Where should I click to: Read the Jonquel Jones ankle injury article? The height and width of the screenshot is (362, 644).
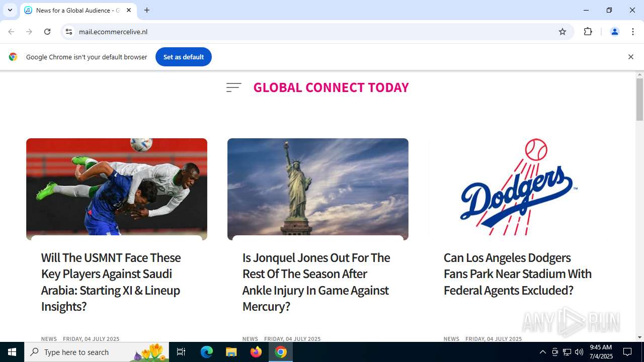click(x=316, y=282)
